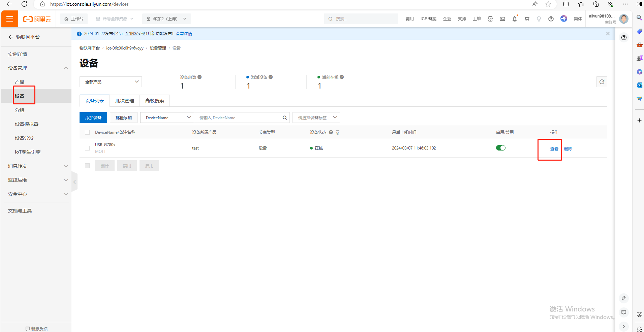
Task: Open the shopping cart icon
Action: coord(526,19)
